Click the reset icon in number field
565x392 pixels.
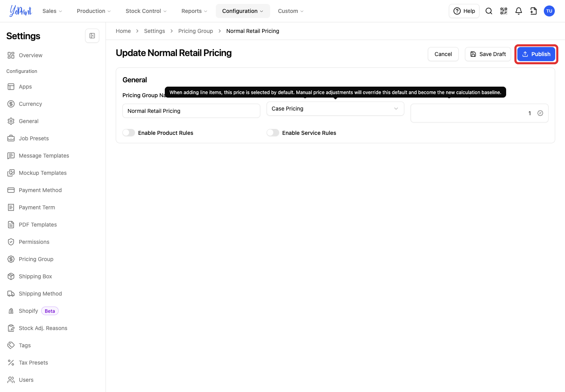pyautogui.click(x=540, y=113)
